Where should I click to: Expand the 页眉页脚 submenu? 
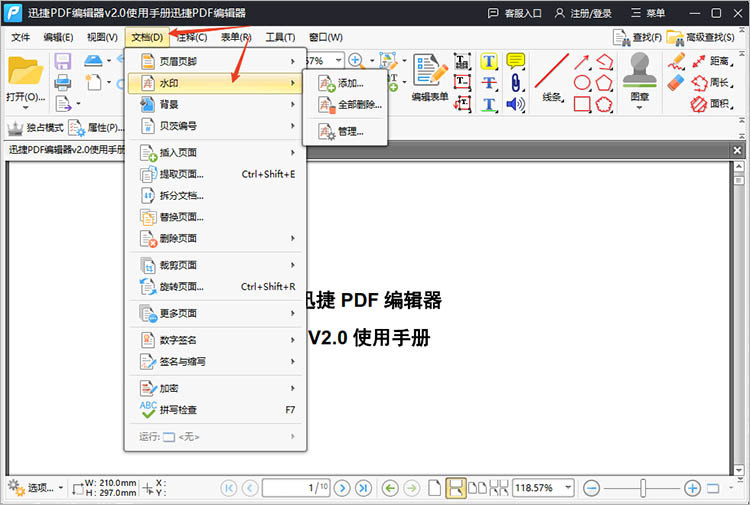215,61
